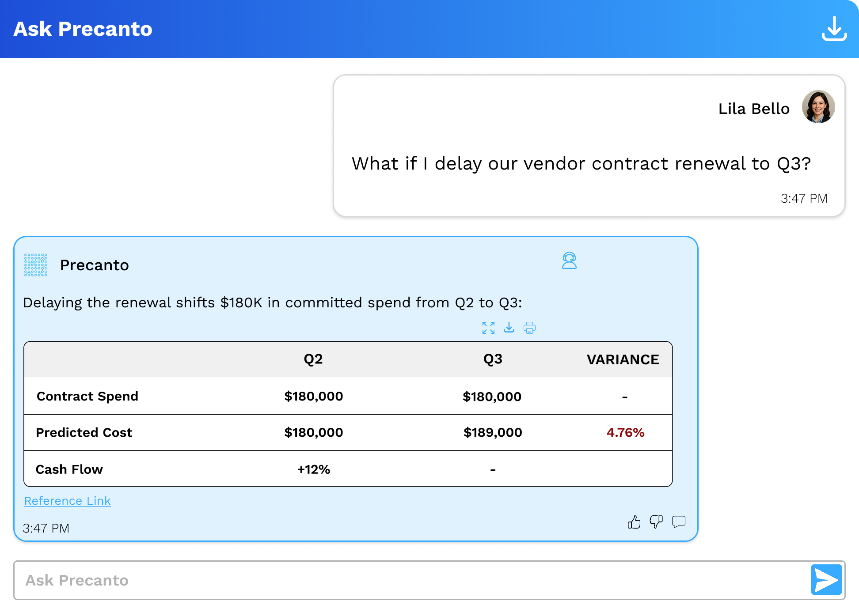Click the Precanto dotted logo icon
The height and width of the screenshot is (616, 859).
pyautogui.click(x=35, y=265)
